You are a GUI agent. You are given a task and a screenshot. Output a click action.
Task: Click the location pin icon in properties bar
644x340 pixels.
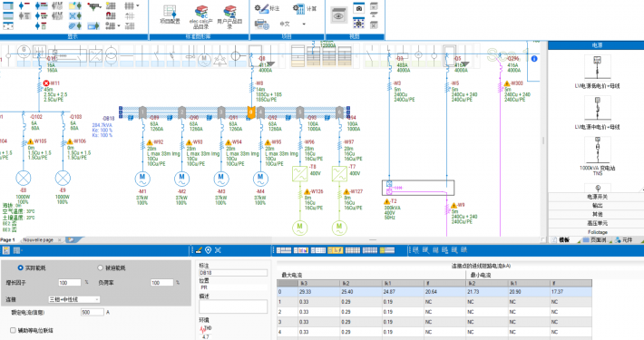209,250
